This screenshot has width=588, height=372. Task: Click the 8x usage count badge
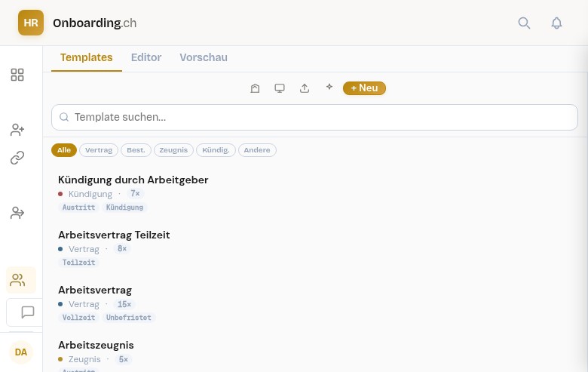pyautogui.click(x=122, y=248)
